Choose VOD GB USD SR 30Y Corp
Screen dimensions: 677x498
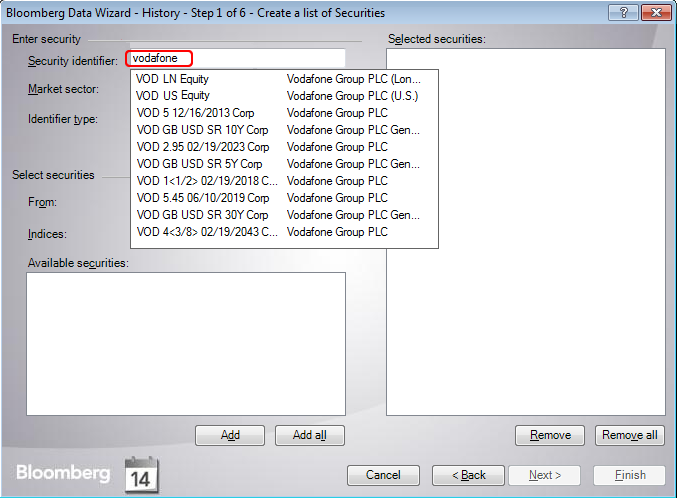284,215
